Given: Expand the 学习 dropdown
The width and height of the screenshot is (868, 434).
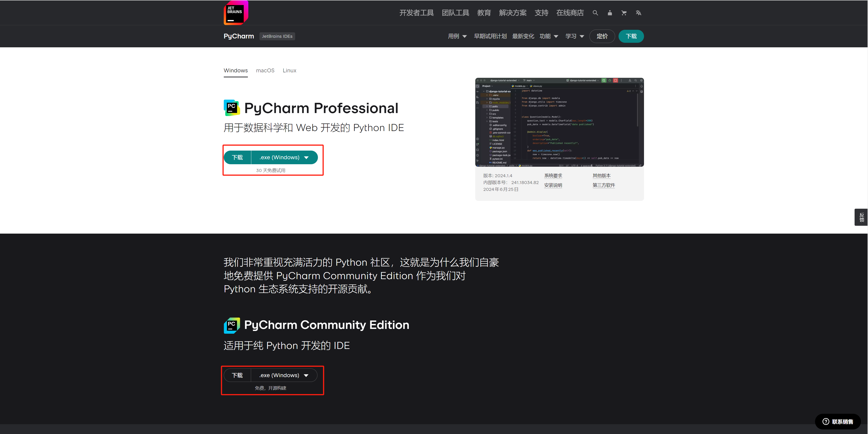Looking at the screenshot, I should [x=574, y=36].
